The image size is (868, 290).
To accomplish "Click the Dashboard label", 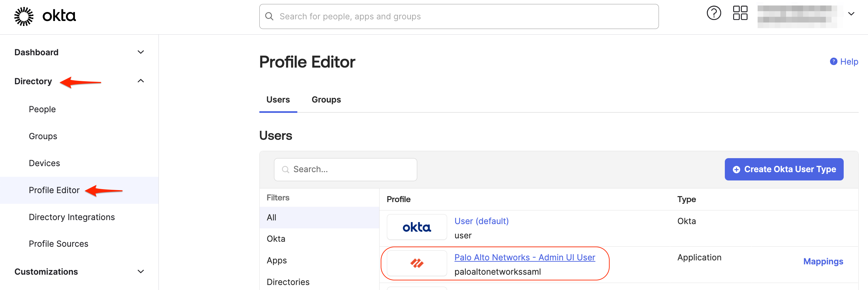I will coord(36,52).
